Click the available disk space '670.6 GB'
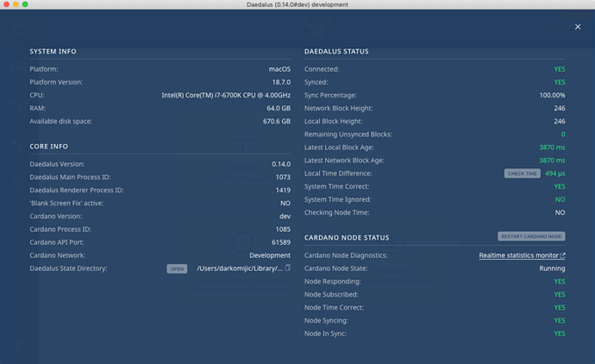The image size is (595, 364). tap(277, 121)
